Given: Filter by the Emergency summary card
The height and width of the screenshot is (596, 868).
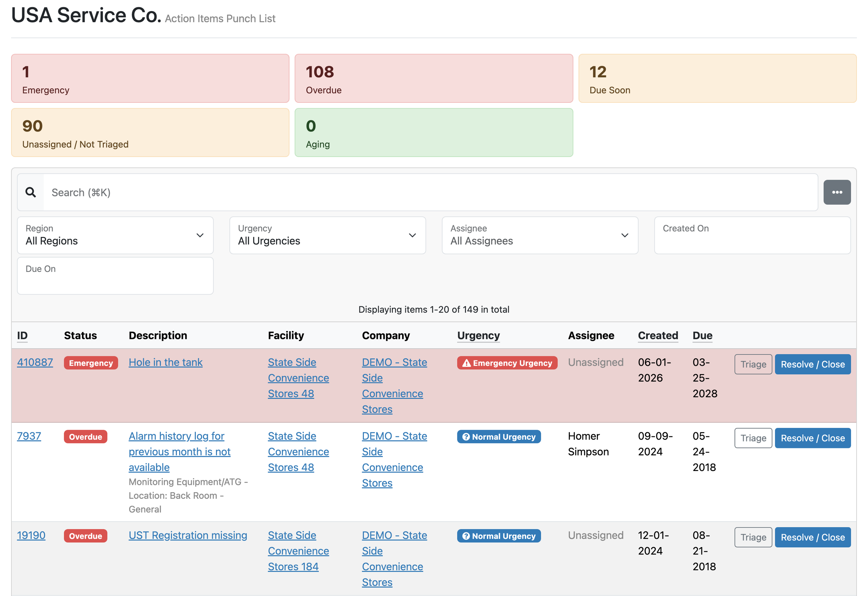Looking at the screenshot, I should coord(150,78).
